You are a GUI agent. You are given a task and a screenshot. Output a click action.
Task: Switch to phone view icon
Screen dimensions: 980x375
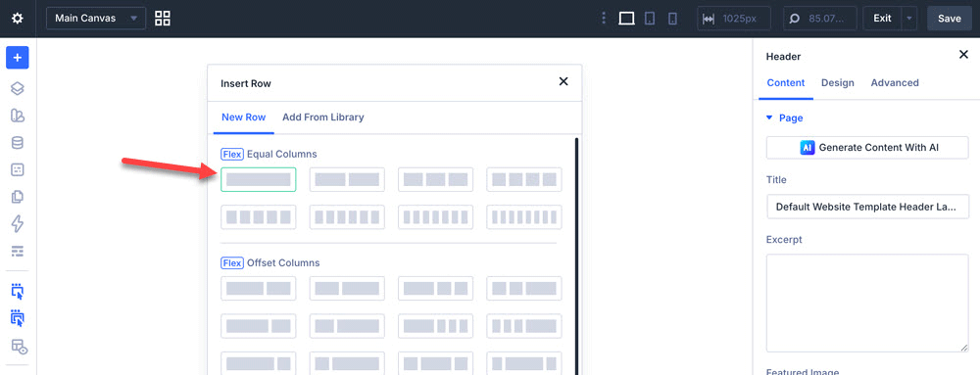pos(672,19)
